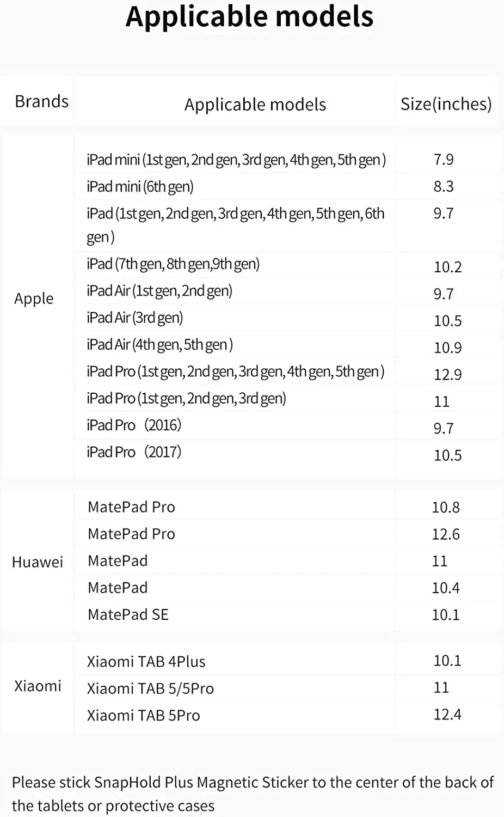The width and height of the screenshot is (504, 817).
Task: Click the 12.9 size value
Action: 447,375
